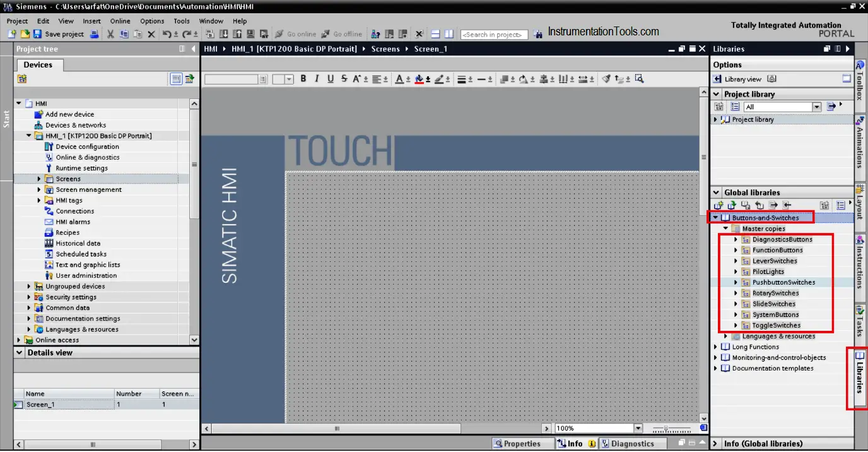Click the Open project folder icon

point(25,34)
